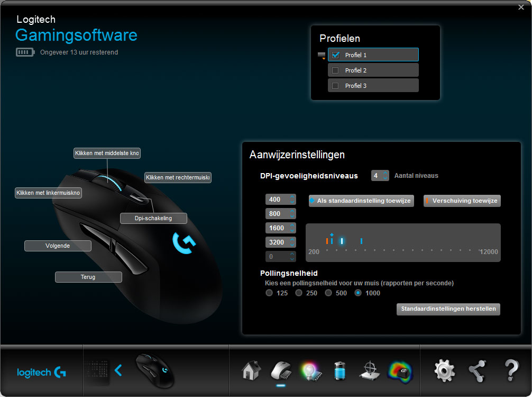Click the battery status icon
This screenshot has height=397, width=532.
pyautogui.click(x=25, y=52)
